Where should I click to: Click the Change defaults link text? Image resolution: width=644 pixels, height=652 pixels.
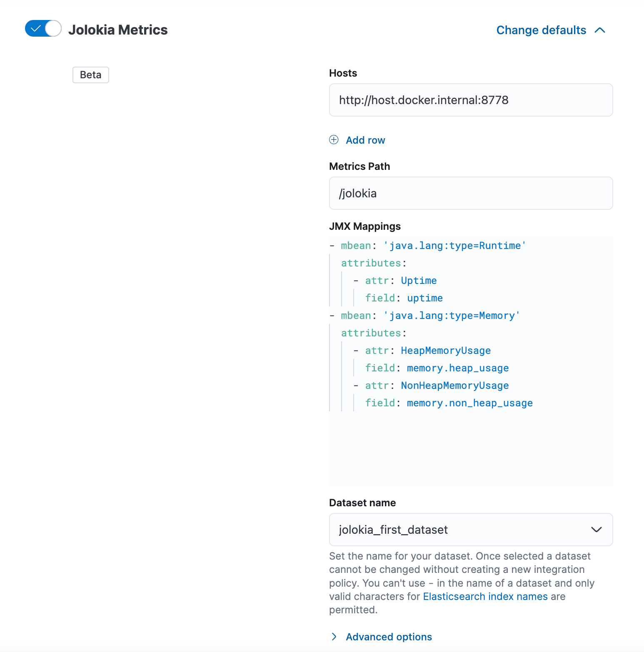pos(541,30)
